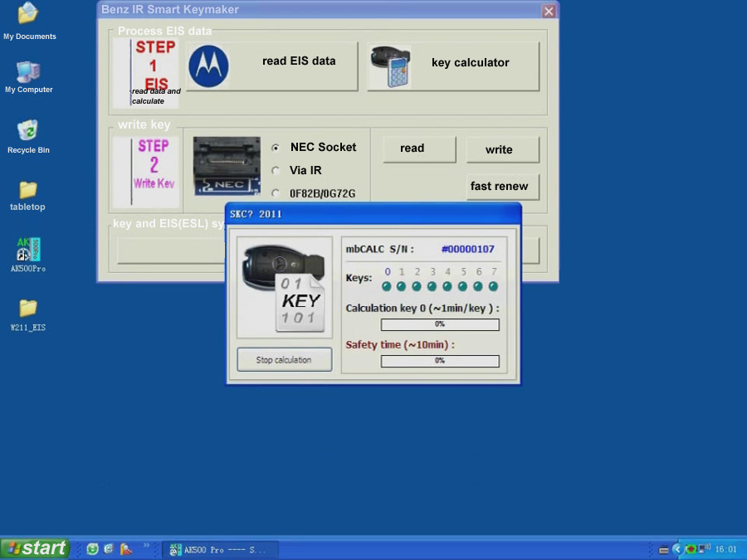Click the key 4 indicator dot
747x560 pixels.
pyautogui.click(x=447, y=286)
